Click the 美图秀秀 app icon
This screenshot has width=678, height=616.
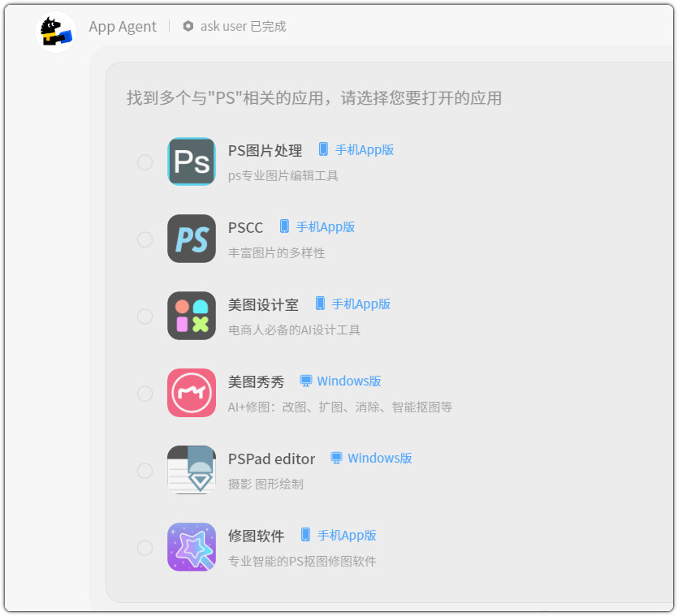click(192, 393)
